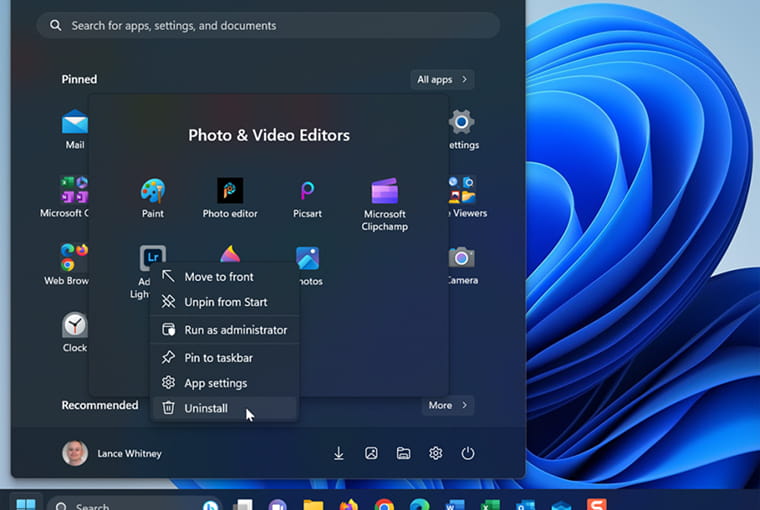Viewport: 760px width, 510px height.
Task: Choose Move to front
Action: [x=219, y=277]
